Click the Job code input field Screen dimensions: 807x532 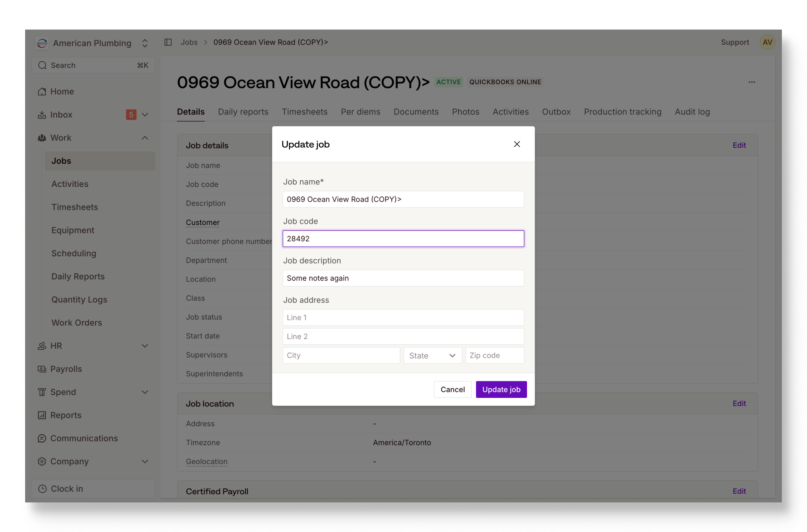[403, 239]
